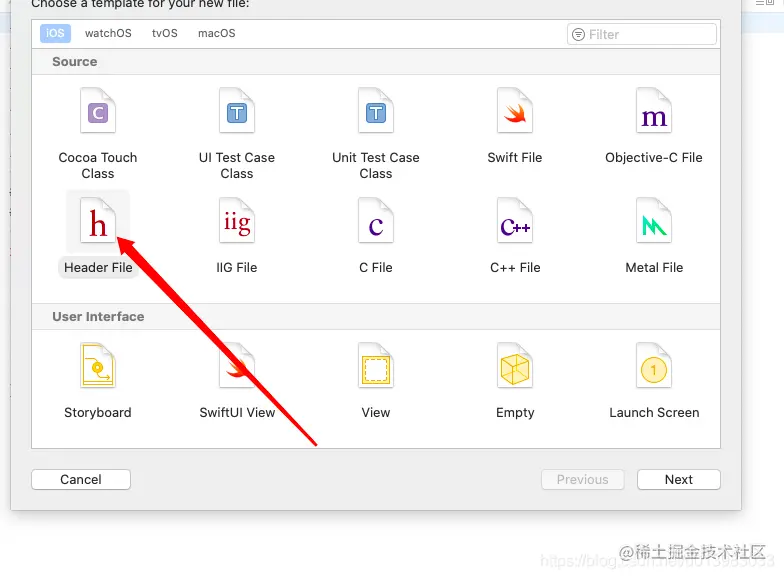Choose the UI Test Case Class icon

click(x=237, y=110)
